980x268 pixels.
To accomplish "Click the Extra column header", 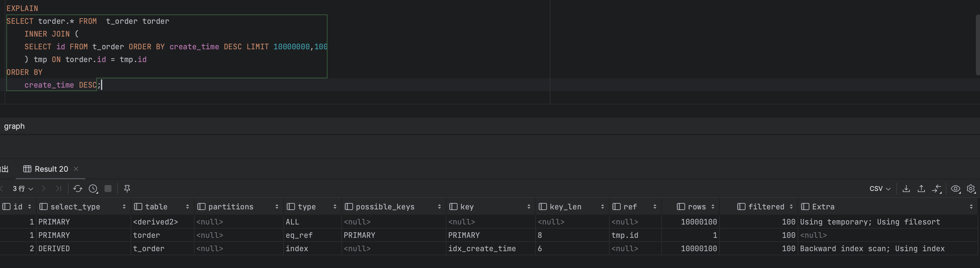I will 823,207.
